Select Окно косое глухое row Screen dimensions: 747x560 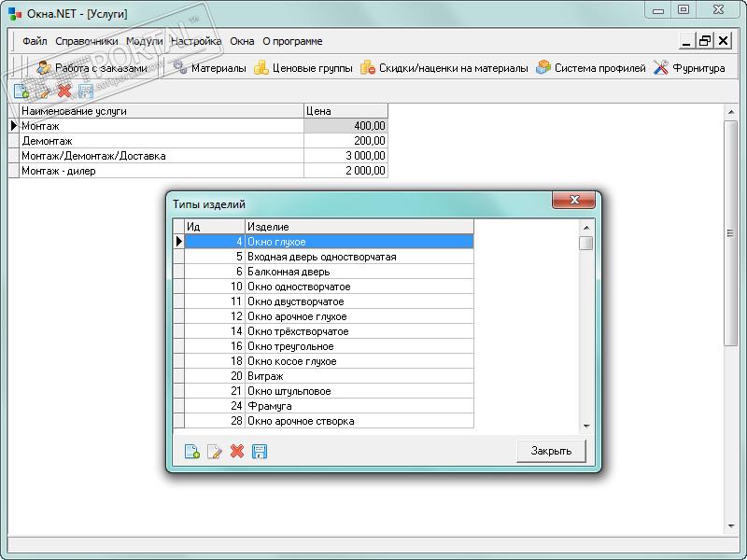click(323, 361)
